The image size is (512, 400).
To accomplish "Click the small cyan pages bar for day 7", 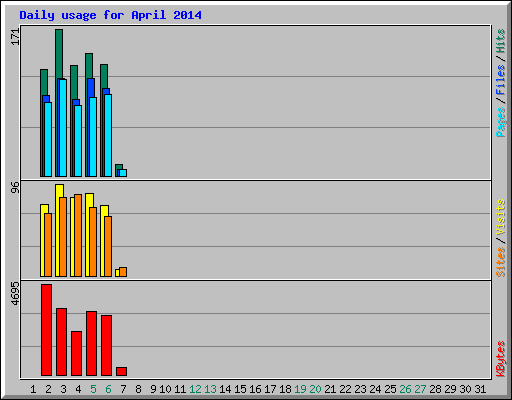I will [123, 173].
